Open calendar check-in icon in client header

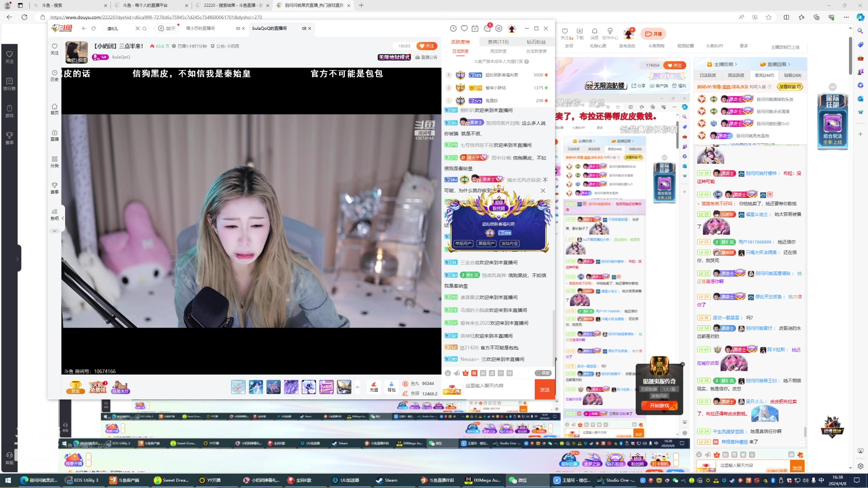pos(475,28)
